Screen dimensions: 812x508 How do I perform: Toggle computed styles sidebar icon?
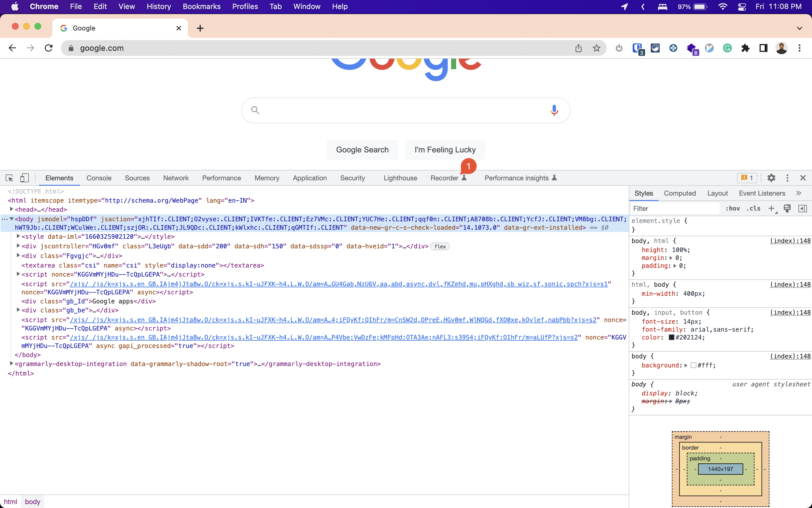point(803,208)
